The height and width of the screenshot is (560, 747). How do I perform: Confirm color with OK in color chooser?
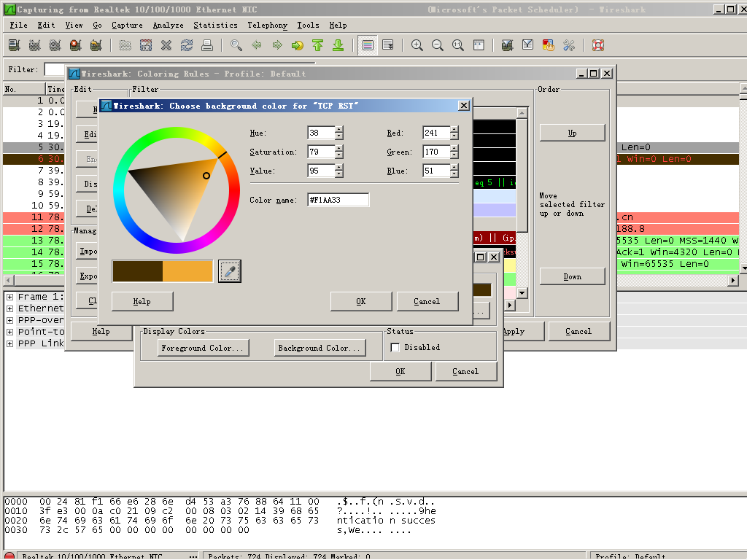click(361, 301)
